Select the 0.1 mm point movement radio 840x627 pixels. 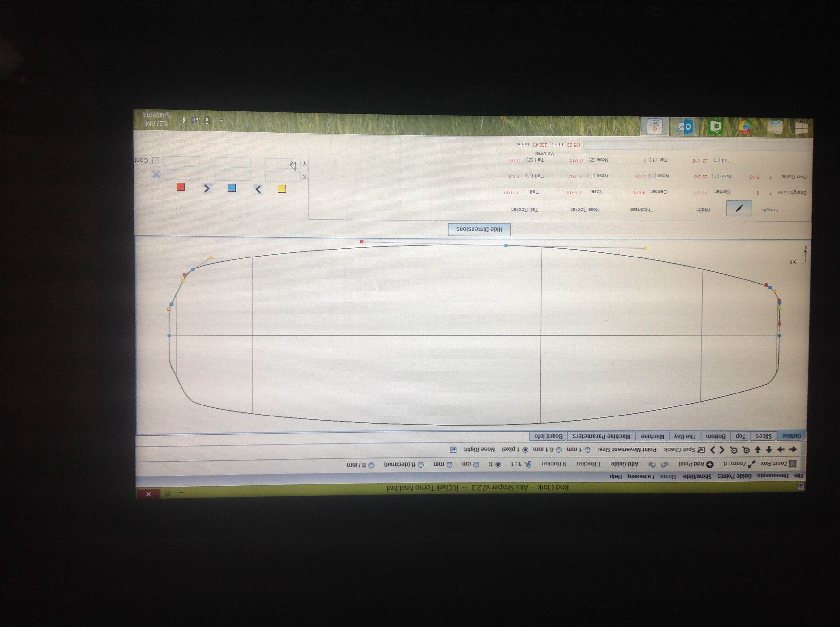coord(559,450)
